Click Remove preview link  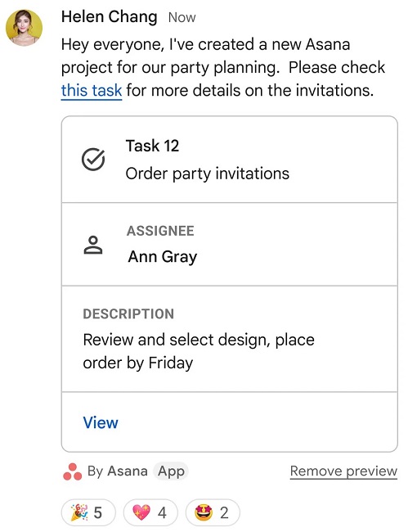coord(343,471)
